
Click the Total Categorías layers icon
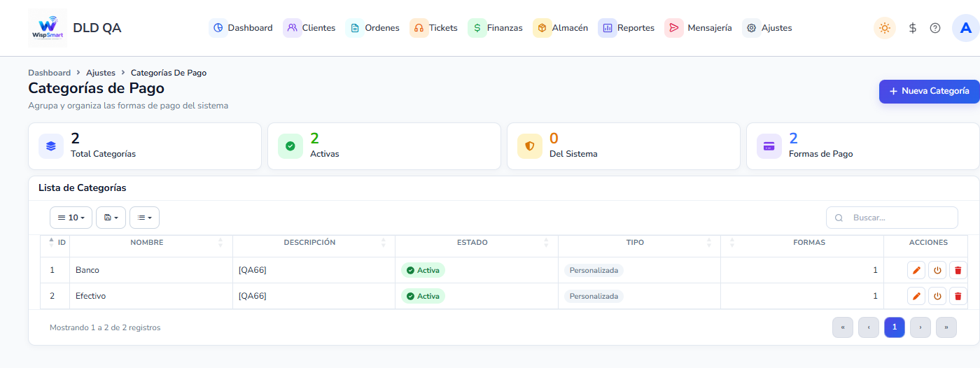click(51, 146)
